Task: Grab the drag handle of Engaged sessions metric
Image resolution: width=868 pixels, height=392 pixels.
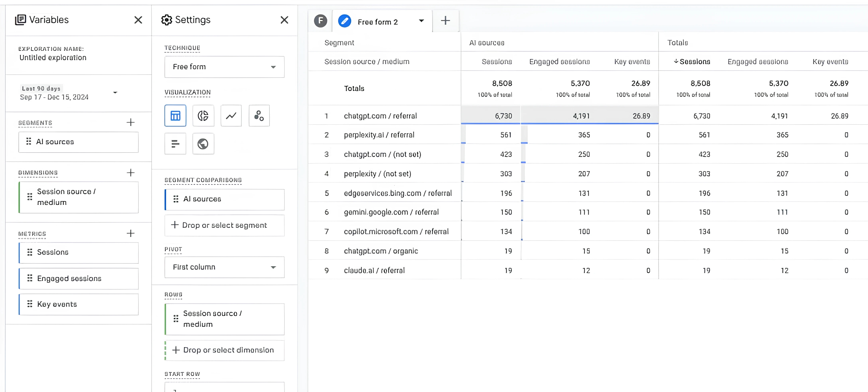Action: pyautogui.click(x=30, y=278)
